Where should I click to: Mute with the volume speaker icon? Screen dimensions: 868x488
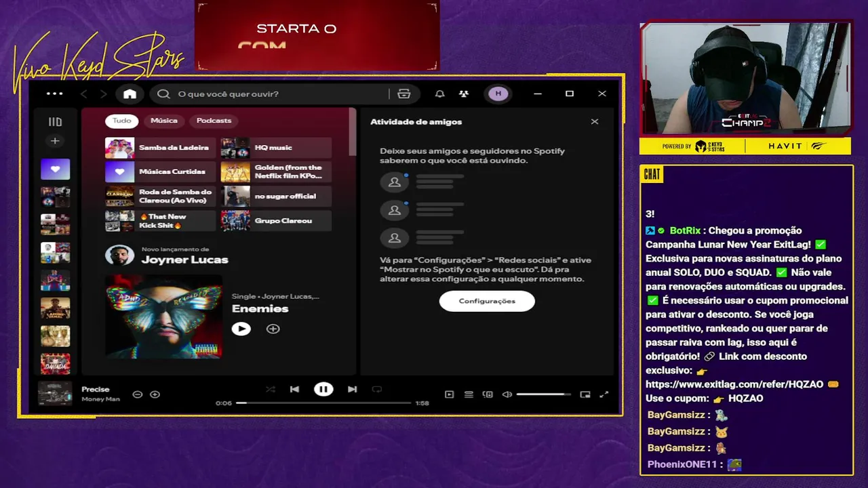pyautogui.click(x=507, y=394)
